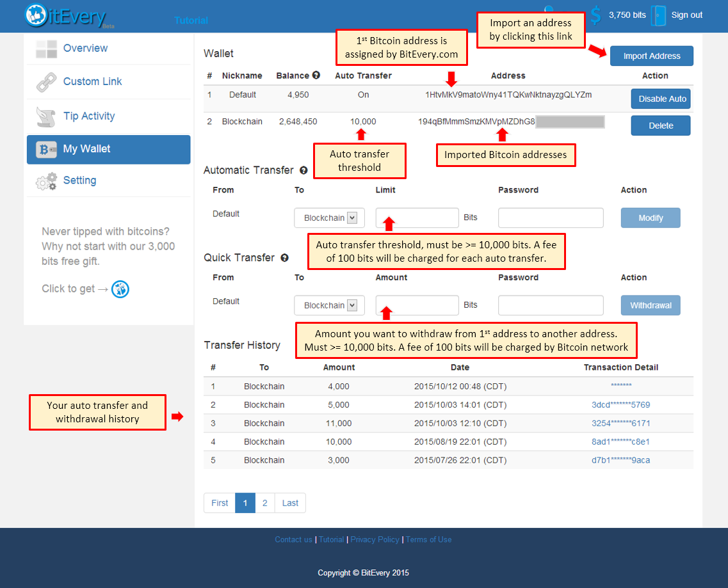Go to page 2 of history
Screen dimensions: 728x588
click(264, 503)
